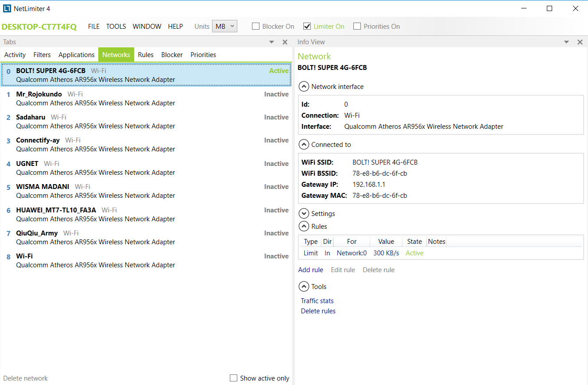This screenshot has width=588, height=385.
Task: Click the Delete rule link
Action: 379,270
